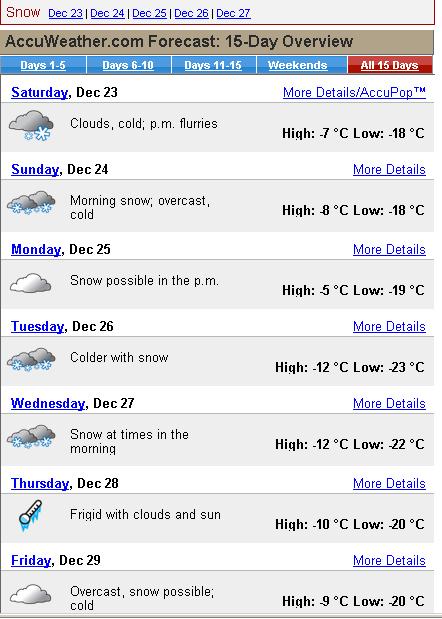442x619 pixels.
Task: Click the Friday overcast cloud icon
Action: pos(30,595)
